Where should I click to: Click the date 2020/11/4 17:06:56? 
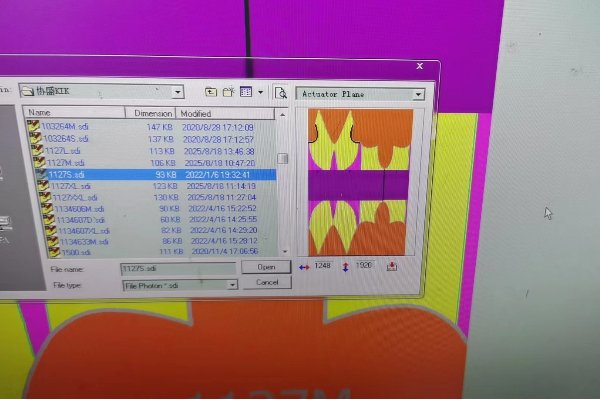pyautogui.click(x=225, y=251)
